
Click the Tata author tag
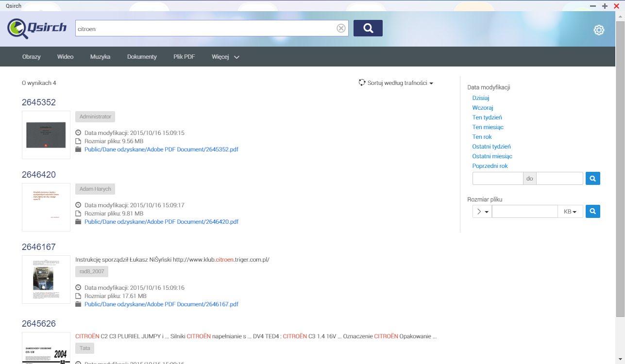(x=84, y=348)
